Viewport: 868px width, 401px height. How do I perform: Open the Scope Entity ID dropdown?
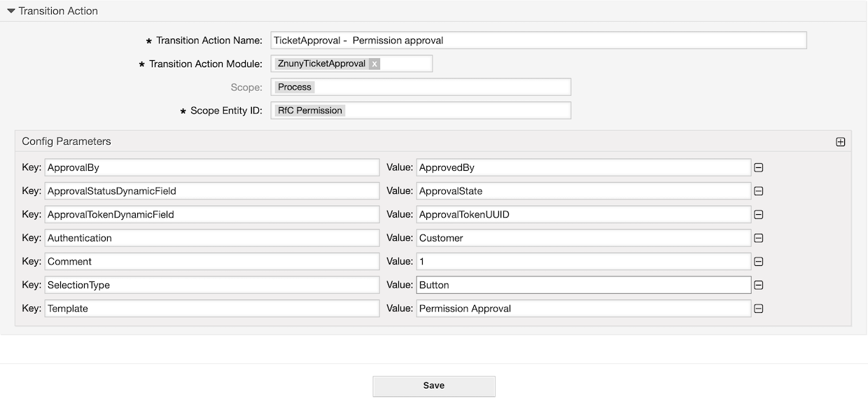click(x=455, y=111)
